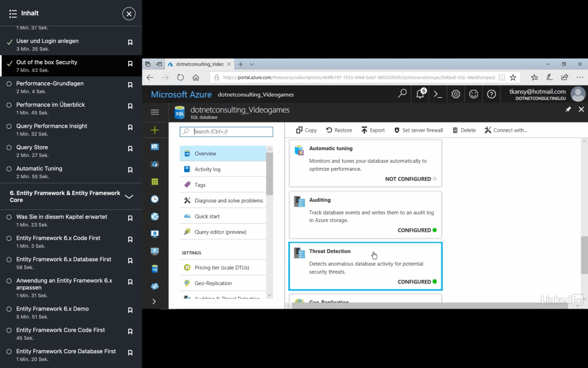Open the Query Performance Insight lesson
Screen dimensions: 588x368
coord(52,126)
